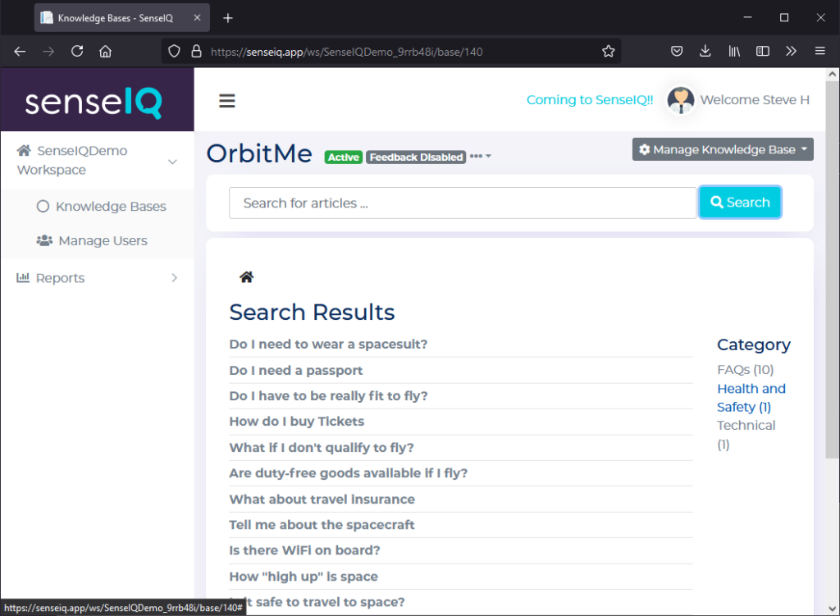Click the scrollbar down arrow
The image size is (840, 616).
tap(832, 609)
